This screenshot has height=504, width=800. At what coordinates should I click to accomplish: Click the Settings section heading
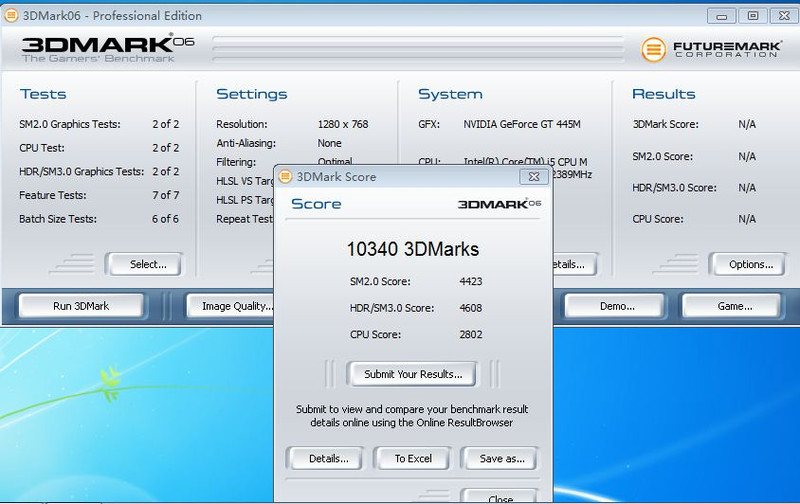click(252, 94)
